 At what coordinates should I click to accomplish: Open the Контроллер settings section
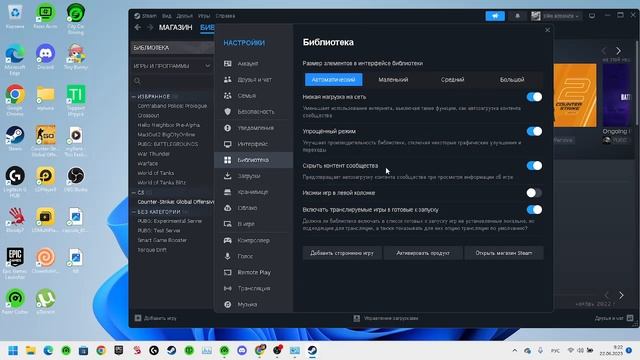point(253,240)
